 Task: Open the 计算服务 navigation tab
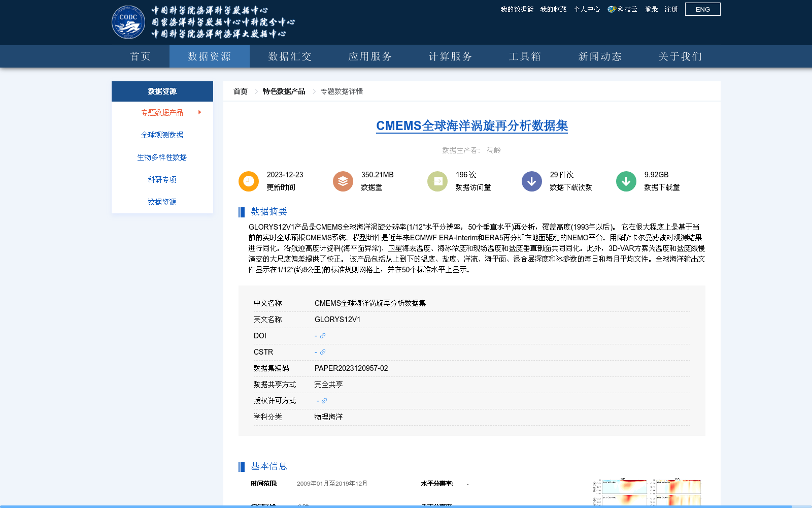450,56
